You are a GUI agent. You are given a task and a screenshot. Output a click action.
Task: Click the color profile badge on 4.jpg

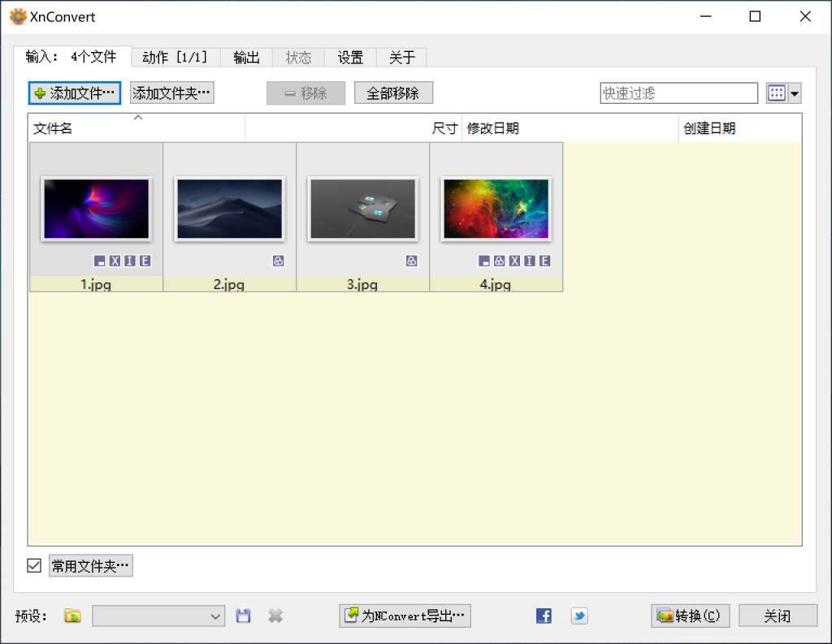tap(500, 261)
